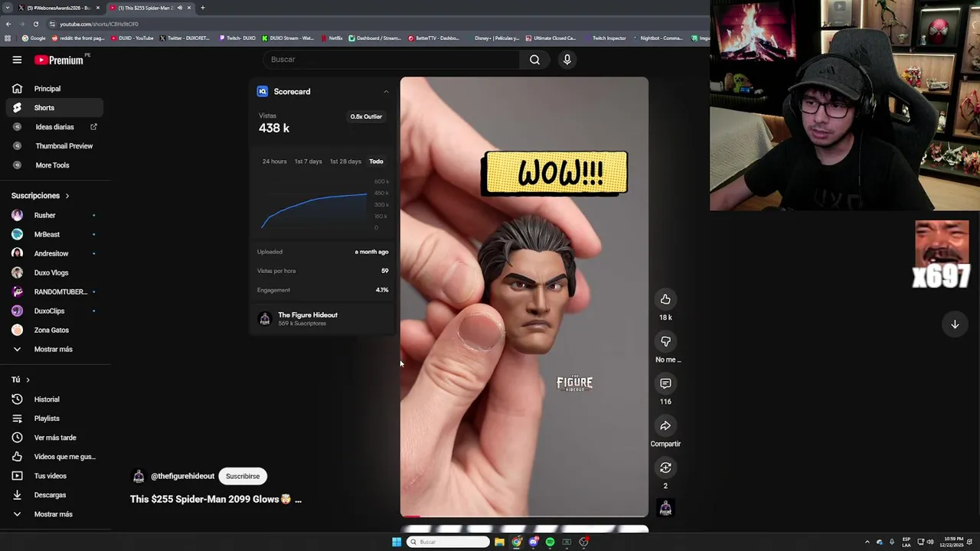Open the BetterTTV Dashboard bookmark
Image resolution: width=980 pixels, height=551 pixels.
point(433,38)
